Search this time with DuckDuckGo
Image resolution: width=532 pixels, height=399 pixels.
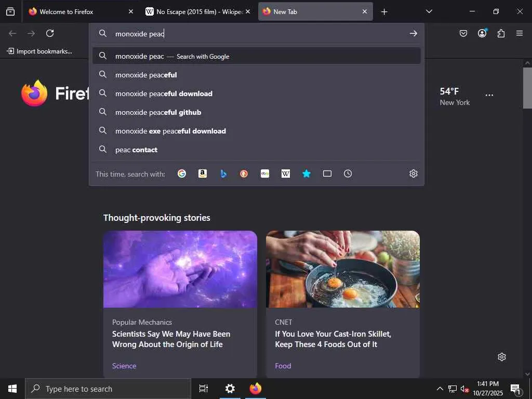[244, 174]
